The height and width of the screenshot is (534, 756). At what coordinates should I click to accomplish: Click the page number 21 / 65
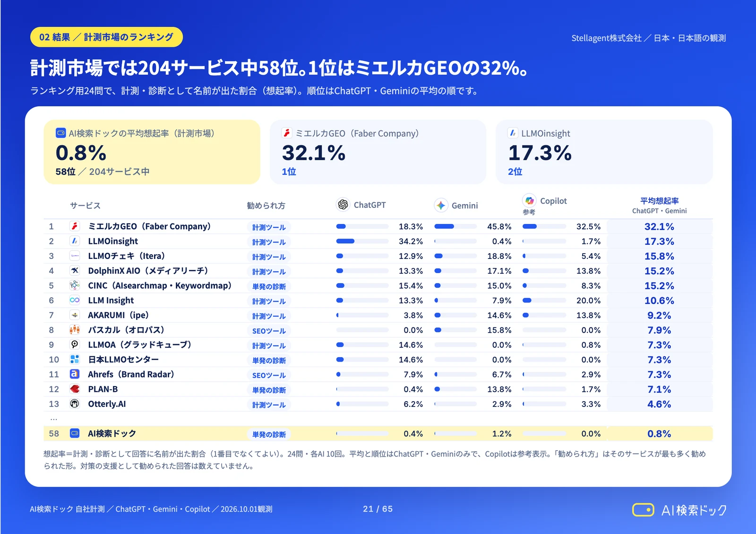click(x=378, y=509)
